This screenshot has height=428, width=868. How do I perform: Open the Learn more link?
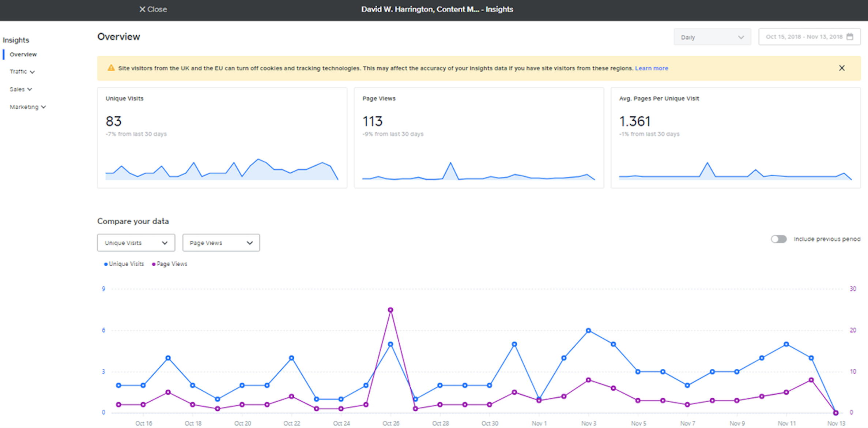[x=651, y=68]
